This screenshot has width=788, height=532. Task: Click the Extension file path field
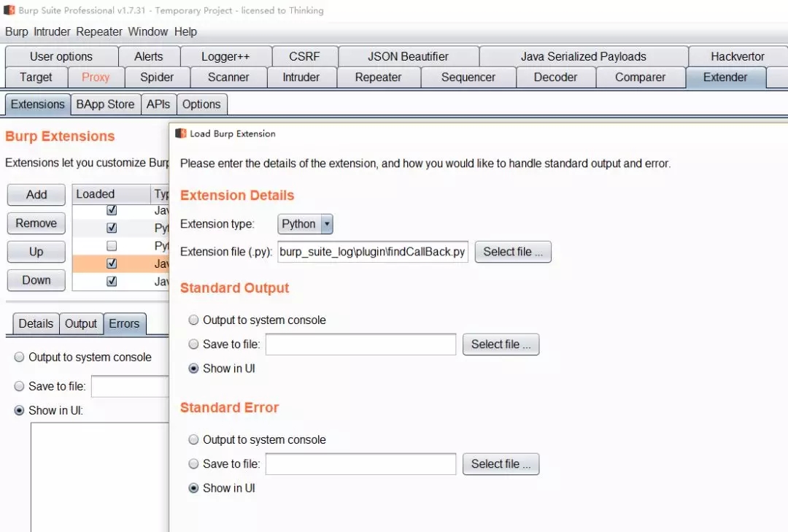coord(373,252)
